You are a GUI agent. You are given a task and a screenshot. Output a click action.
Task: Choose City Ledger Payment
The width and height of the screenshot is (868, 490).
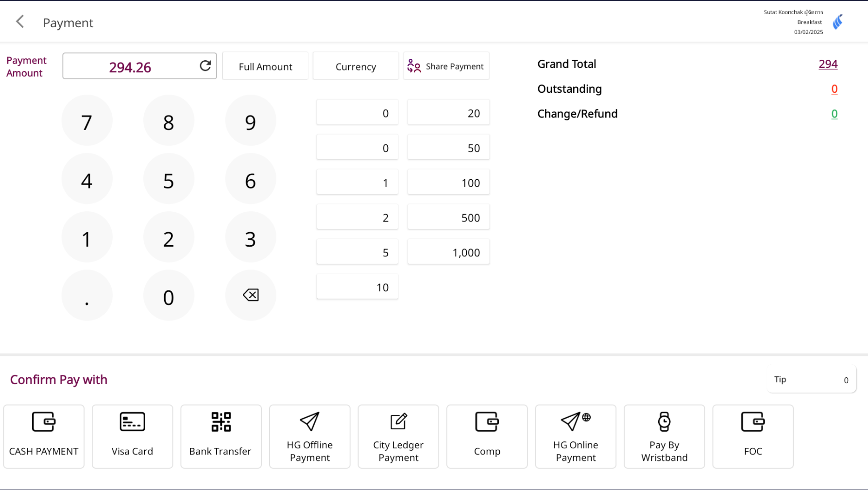(x=398, y=436)
